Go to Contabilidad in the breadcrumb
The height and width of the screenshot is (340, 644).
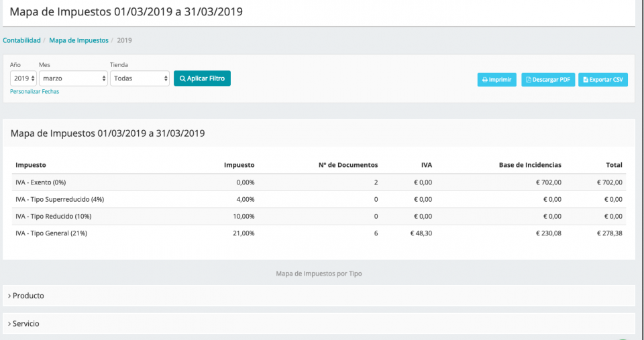(21, 40)
